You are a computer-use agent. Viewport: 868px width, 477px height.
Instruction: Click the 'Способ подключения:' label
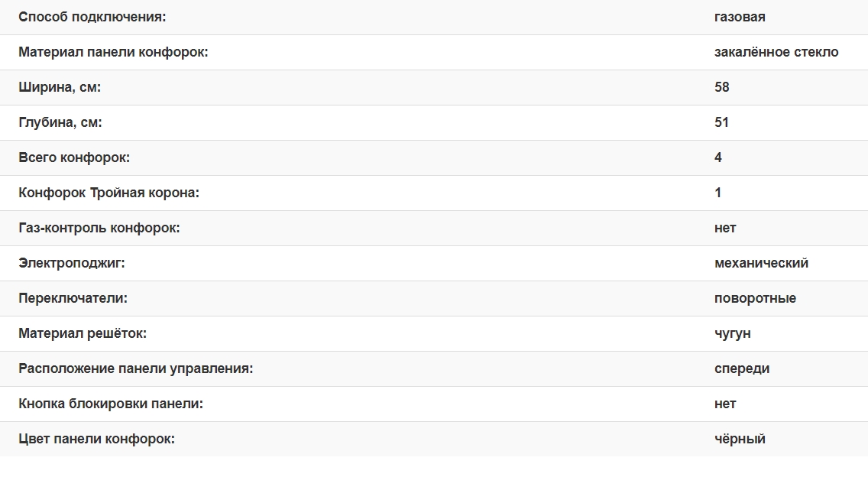(92, 17)
